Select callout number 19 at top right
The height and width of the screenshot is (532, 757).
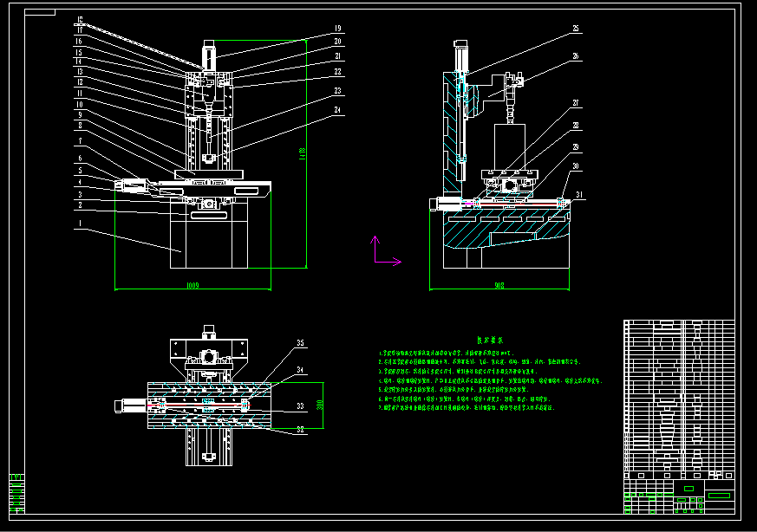click(337, 29)
